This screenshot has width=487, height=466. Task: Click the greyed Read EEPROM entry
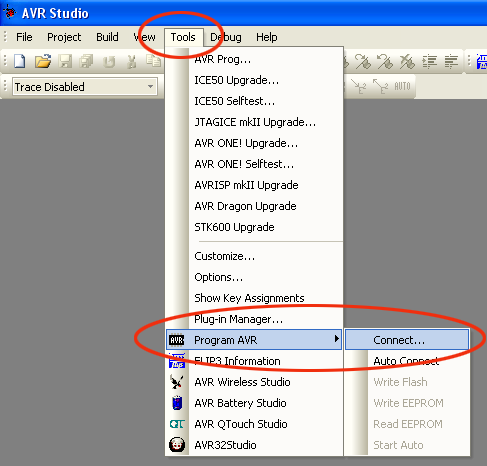[407, 424]
